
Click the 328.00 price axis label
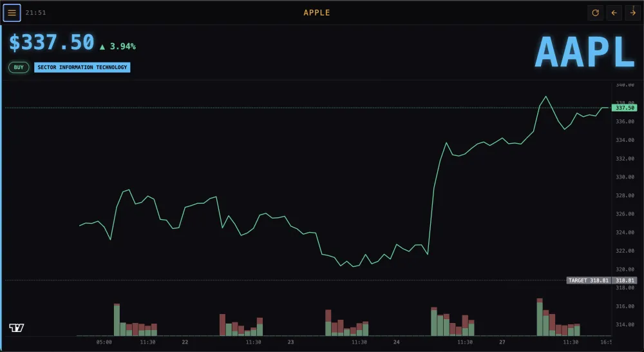click(x=624, y=196)
